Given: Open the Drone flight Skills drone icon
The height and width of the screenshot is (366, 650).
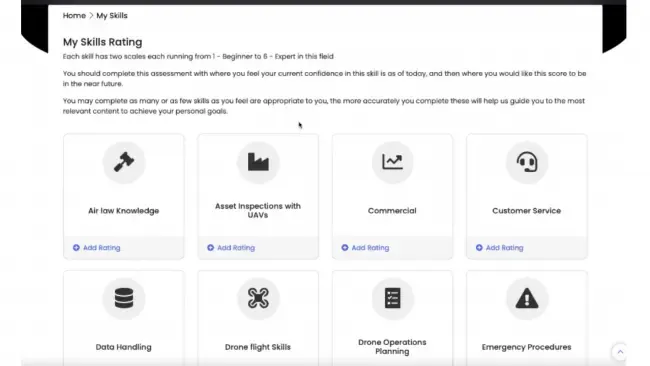Looking at the screenshot, I should point(258,298).
